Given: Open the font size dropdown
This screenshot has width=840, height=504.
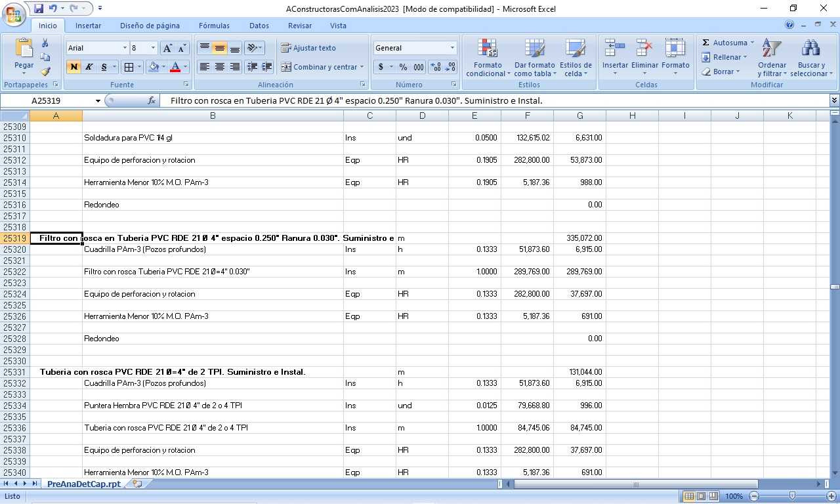Looking at the screenshot, I should pyautogui.click(x=154, y=48).
